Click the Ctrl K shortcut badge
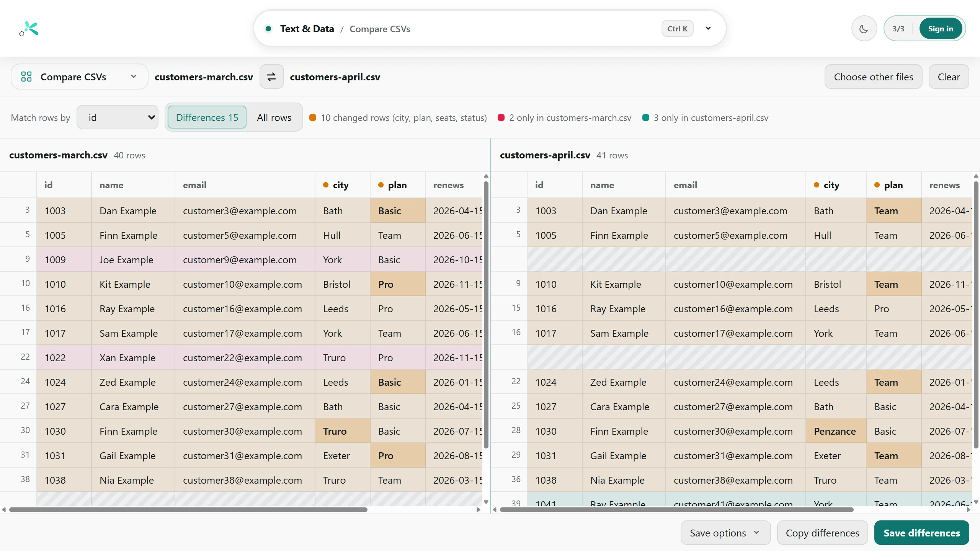Screen dimensions: 980x551 point(677,29)
